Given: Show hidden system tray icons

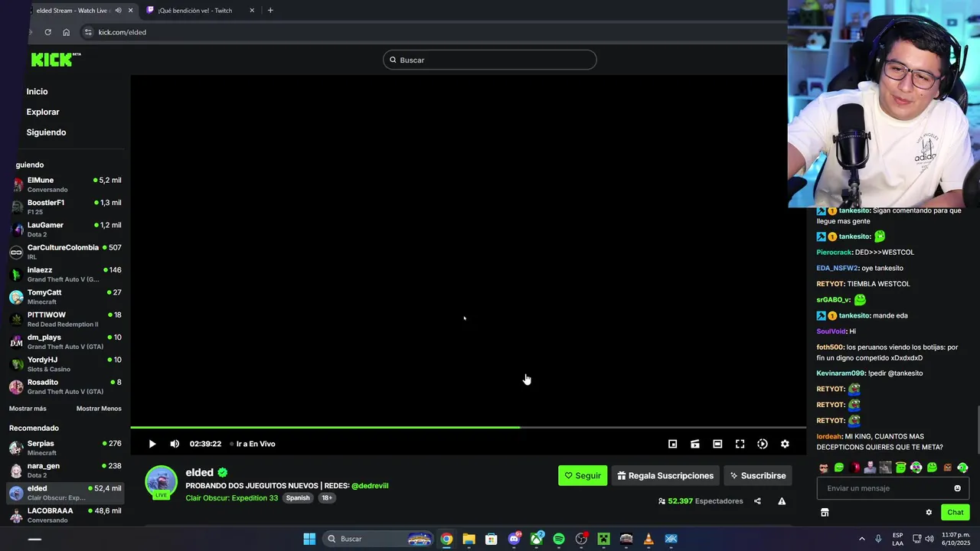Looking at the screenshot, I should pyautogui.click(x=861, y=539).
